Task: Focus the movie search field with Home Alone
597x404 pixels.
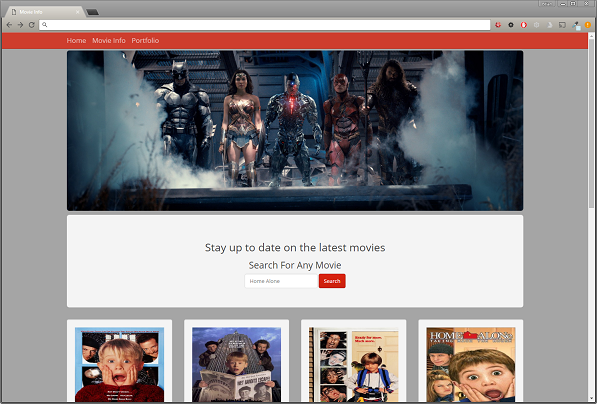Action: tap(281, 281)
